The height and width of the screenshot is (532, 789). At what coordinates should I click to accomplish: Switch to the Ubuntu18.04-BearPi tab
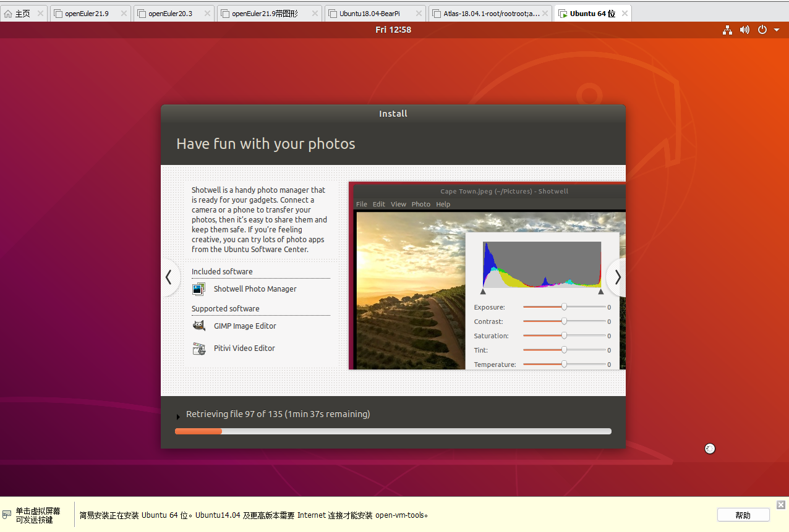click(x=375, y=14)
